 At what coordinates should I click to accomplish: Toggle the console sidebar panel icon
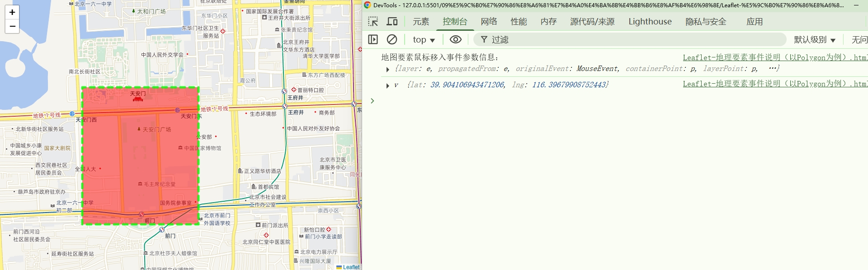click(373, 39)
